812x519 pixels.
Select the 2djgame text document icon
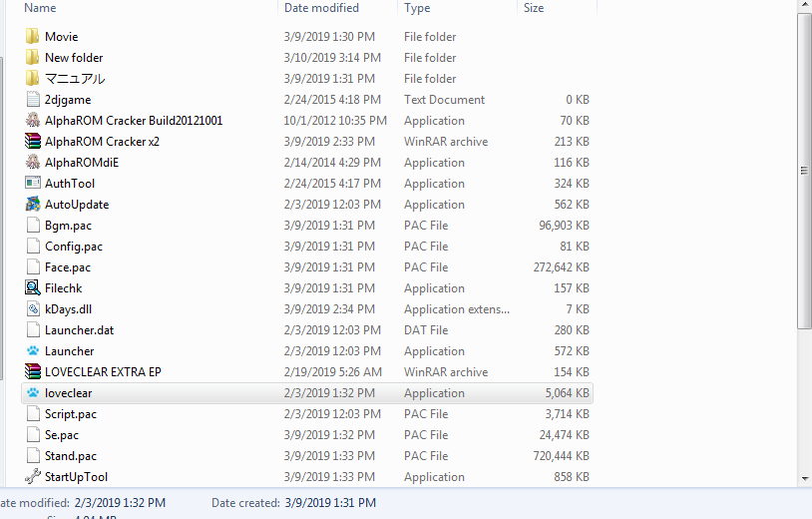(x=33, y=100)
